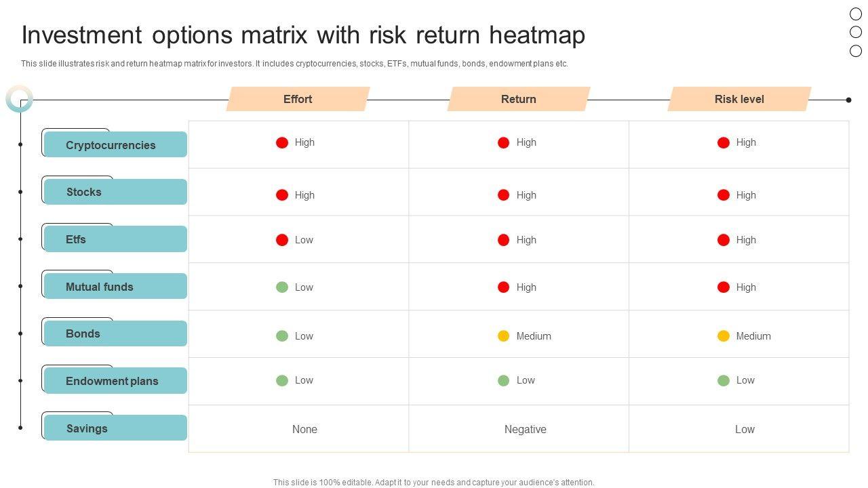
Task: Click the topmost circle in the upper-right corner
Action: pyautogui.click(x=856, y=14)
